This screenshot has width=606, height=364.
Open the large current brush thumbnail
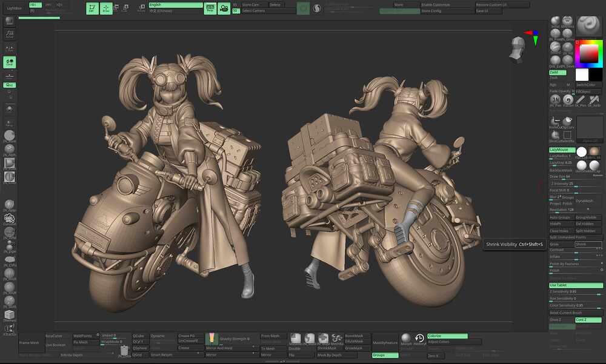pyautogui.click(x=588, y=25)
